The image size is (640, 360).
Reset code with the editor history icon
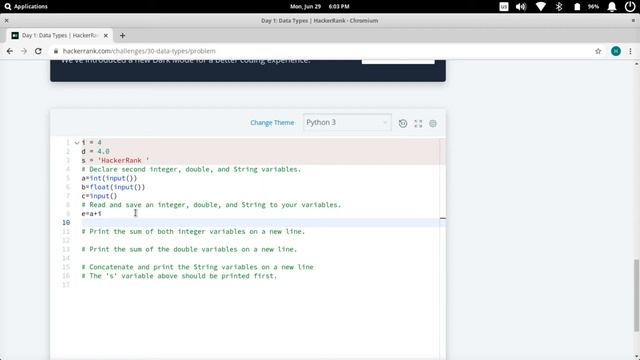point(403,123)
